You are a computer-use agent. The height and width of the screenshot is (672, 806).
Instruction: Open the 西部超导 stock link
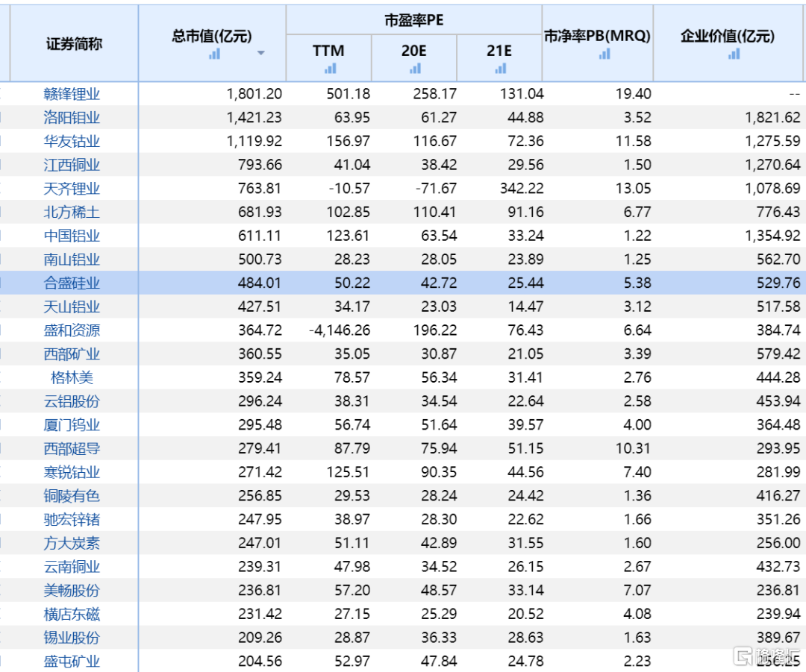[x=72, y=448]
